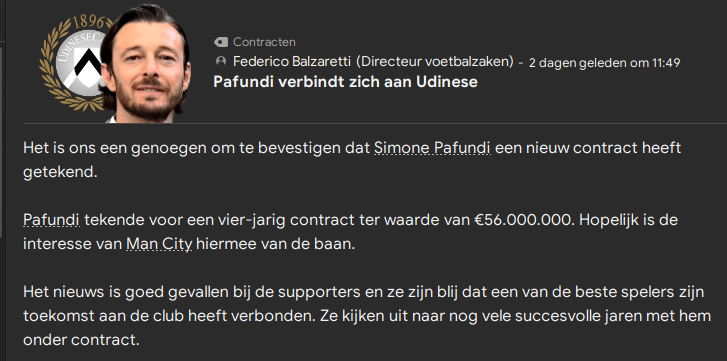Screen dimensions: 727x361
Task: Select the paragraph about the supporters' reaction
Action: 367,317
